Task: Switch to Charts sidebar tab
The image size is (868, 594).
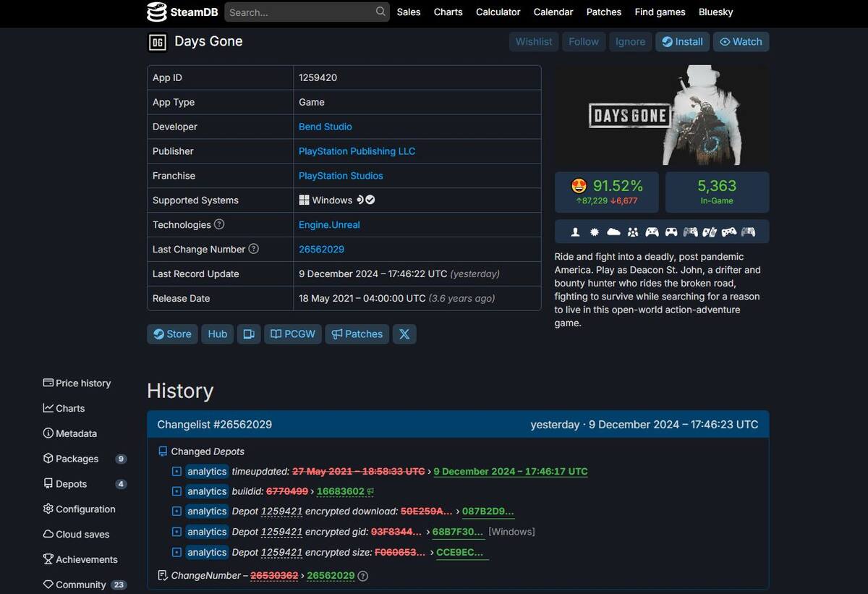Action: click(64, 408)
